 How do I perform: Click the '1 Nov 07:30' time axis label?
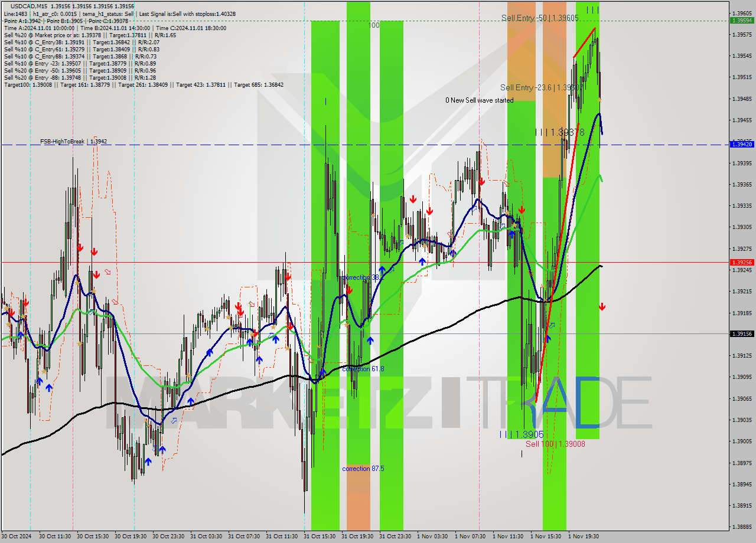pos(470,537)
